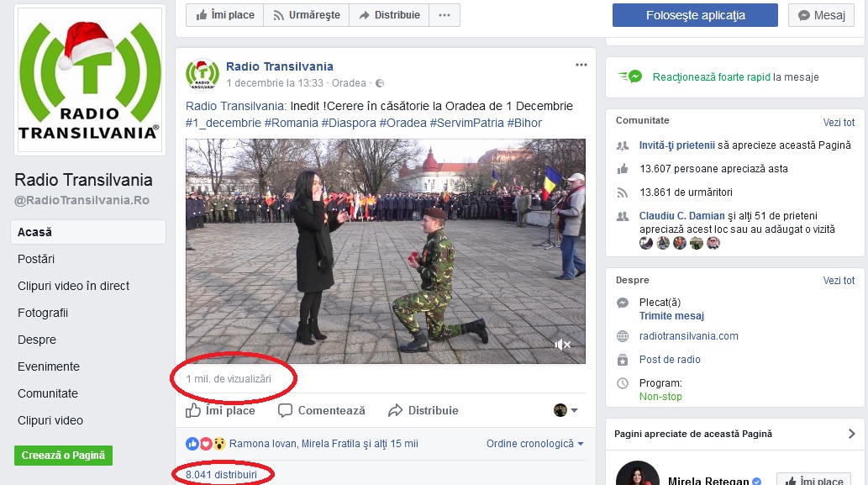Open the Clipuri video section

[50, 420]
